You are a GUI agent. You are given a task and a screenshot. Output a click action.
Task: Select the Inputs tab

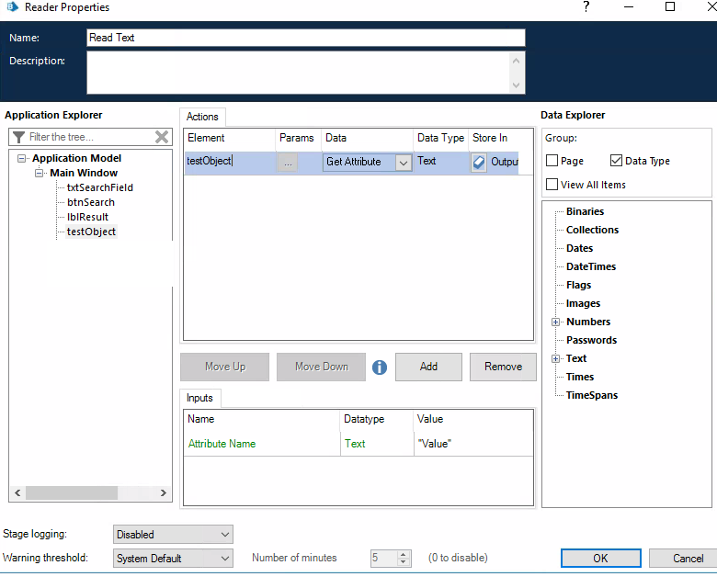(x=199, y=398)
